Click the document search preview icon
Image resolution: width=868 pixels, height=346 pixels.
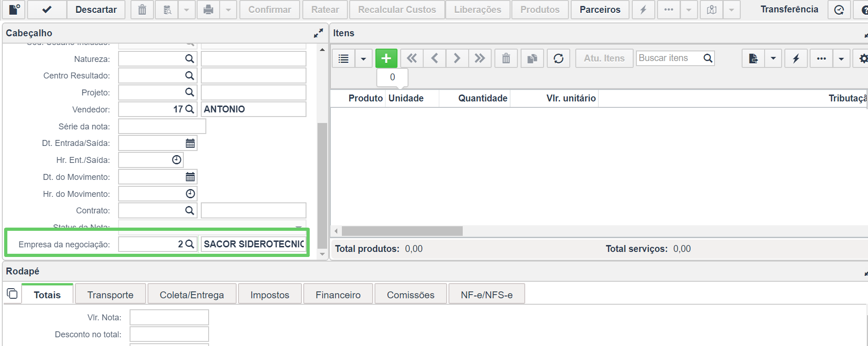167,9
